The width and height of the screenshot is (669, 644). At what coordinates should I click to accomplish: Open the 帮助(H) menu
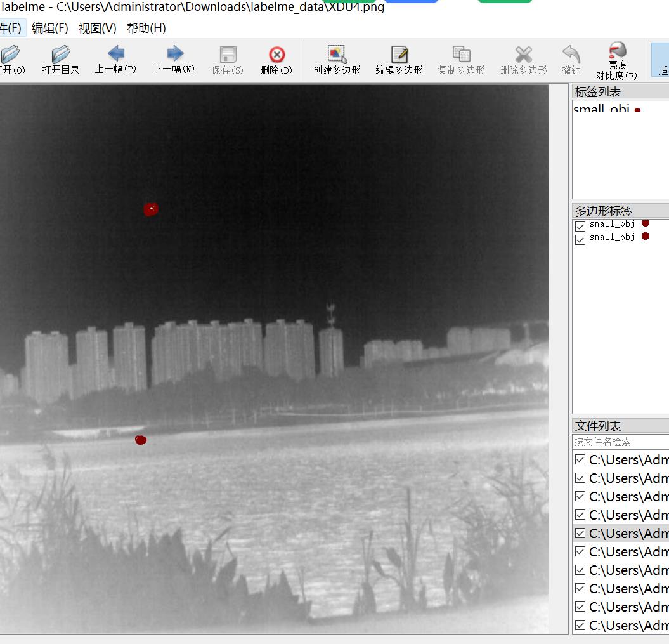[146, 28]
